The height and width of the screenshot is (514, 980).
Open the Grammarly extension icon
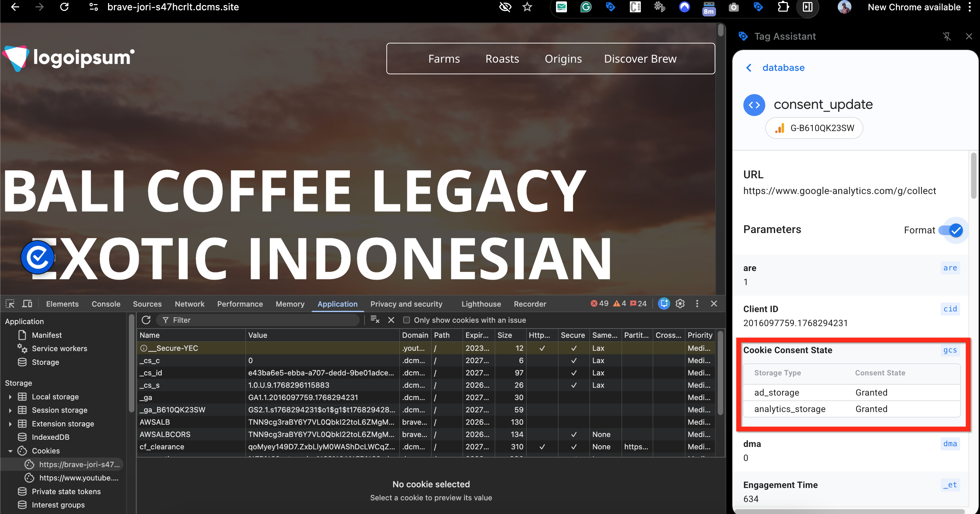click(x=586, y=7)
